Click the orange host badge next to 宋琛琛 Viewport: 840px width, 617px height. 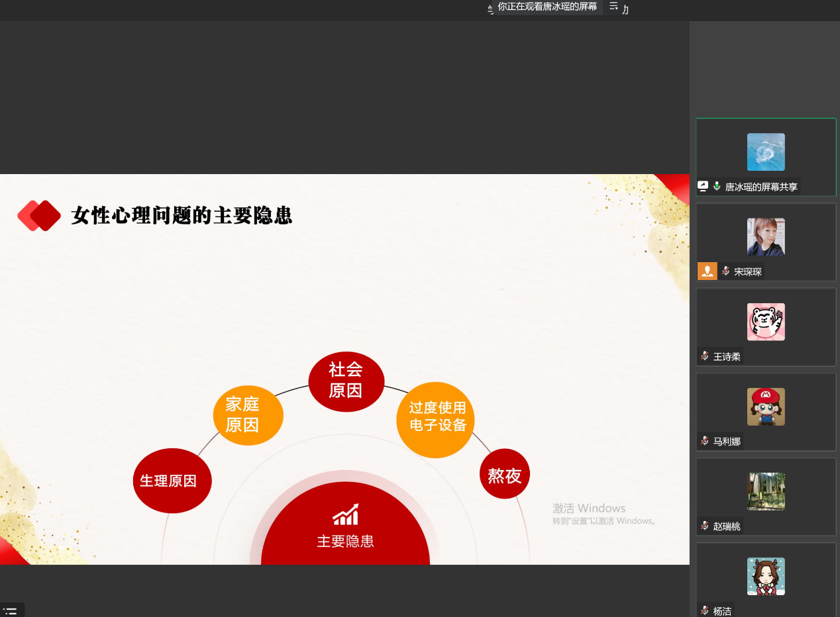708,271
